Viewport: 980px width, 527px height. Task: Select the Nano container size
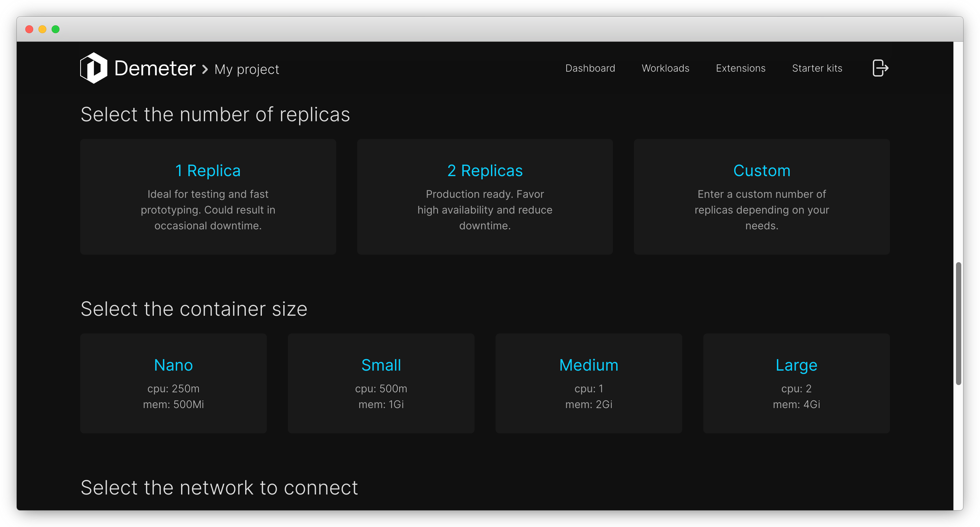174,383
